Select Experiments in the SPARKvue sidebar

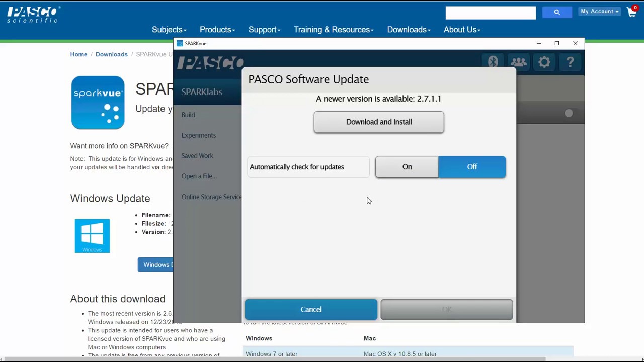[x=199, y=135]
